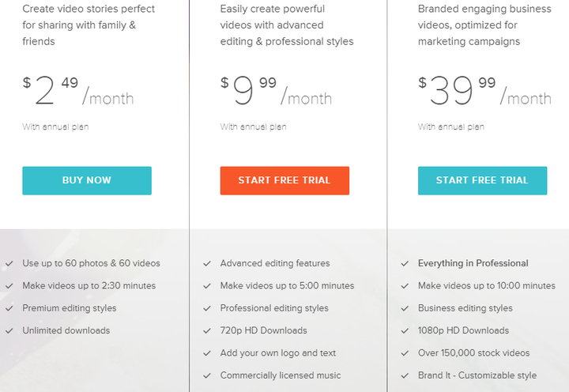Click checkmark next to '1080p HD Downloads'
The image size is (569, 392).
tap(405, 330)
